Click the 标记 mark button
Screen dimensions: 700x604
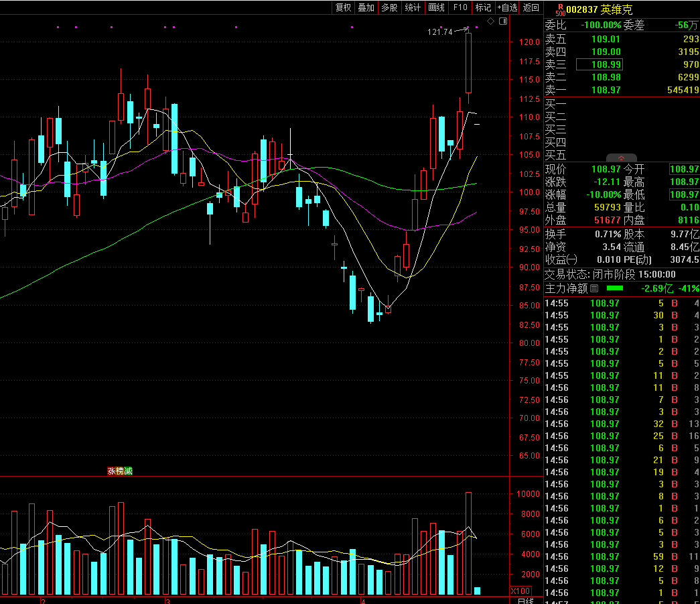[483, 7]
